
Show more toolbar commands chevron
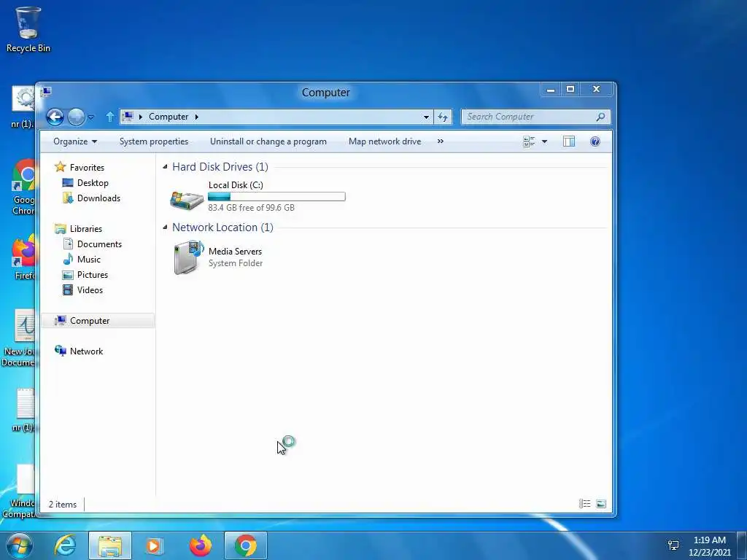pos(440,141)
